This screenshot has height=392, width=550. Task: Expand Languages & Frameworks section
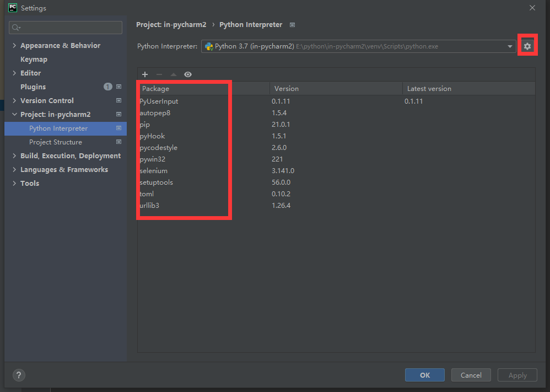[14, 169]
